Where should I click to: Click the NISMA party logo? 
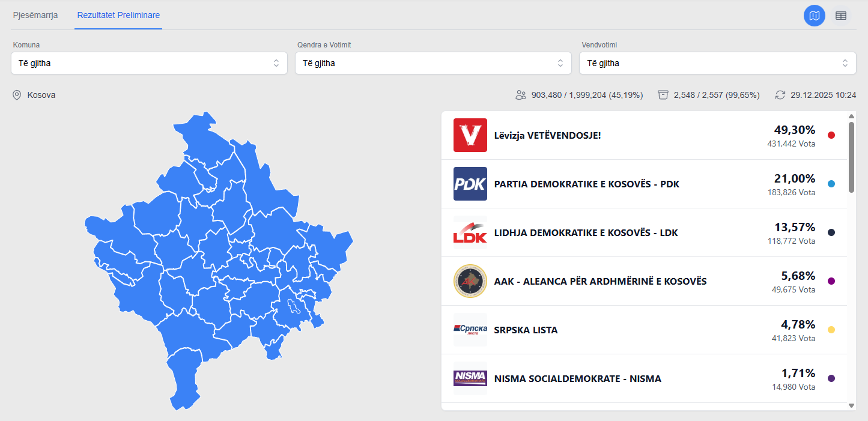click(x=470, y=378)
